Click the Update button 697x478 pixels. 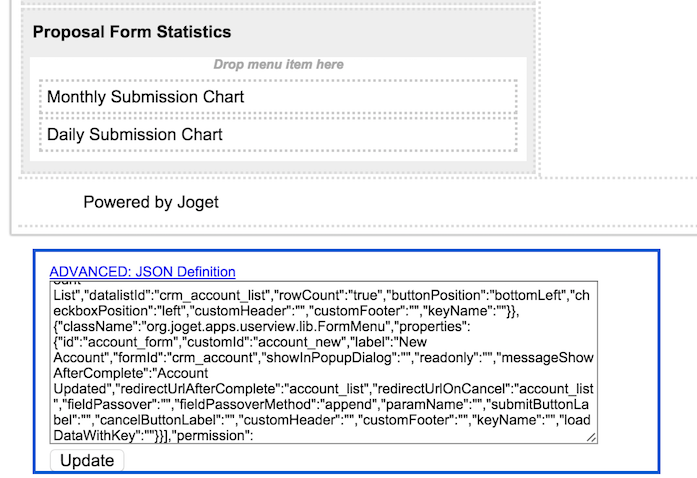87,460
